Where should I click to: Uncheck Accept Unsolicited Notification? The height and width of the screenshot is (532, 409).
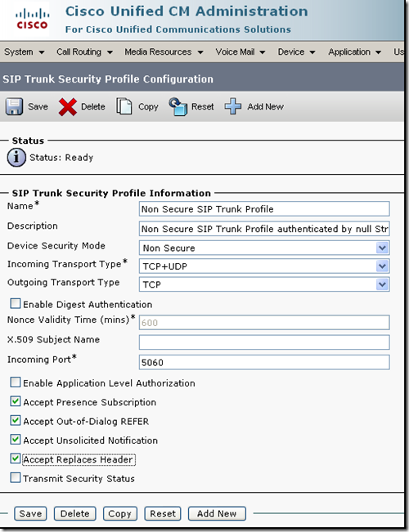coord(16,440)
